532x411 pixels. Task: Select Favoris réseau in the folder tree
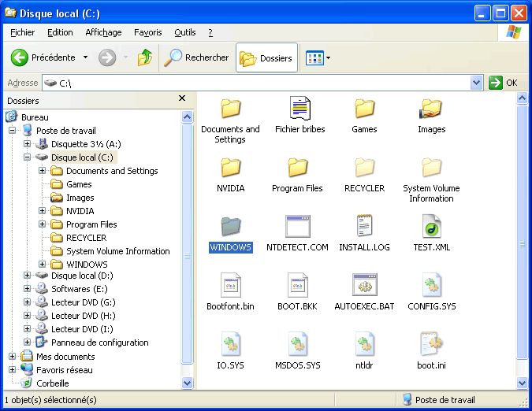(x=65, y=370)
